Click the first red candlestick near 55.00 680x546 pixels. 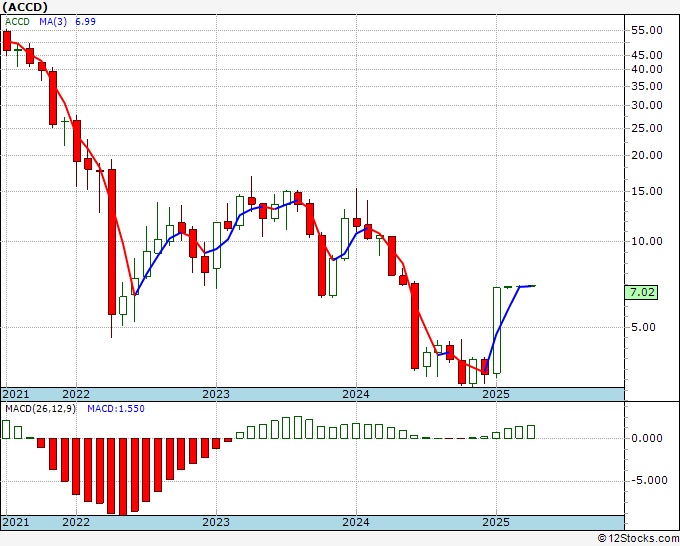point(7,41)
